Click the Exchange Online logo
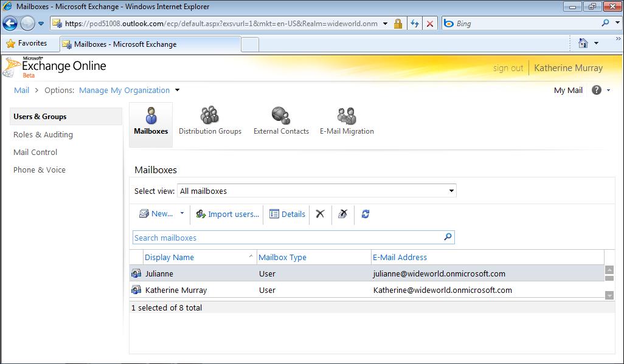This screenshot has height=364, width=624. (x=55, y=67)
